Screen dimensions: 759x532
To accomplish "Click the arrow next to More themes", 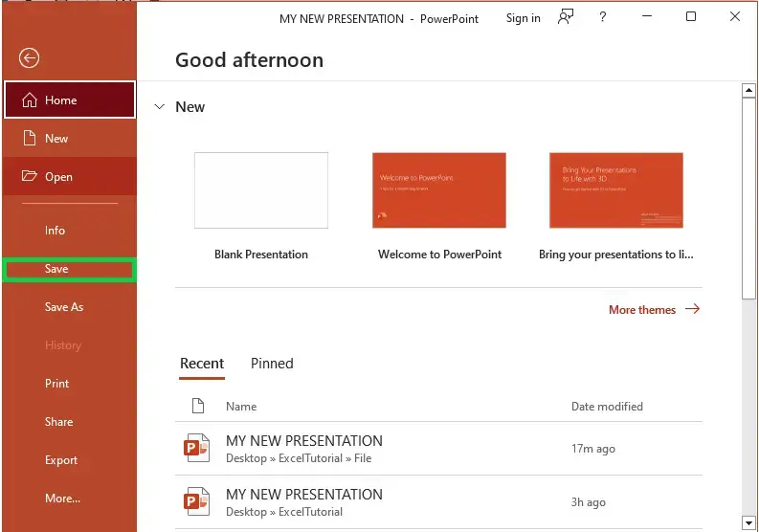I will [x=693, y=309].
